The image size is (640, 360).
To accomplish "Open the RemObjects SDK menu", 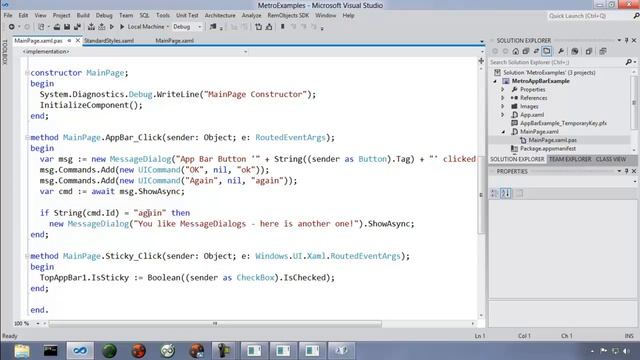I will [288, 16].
